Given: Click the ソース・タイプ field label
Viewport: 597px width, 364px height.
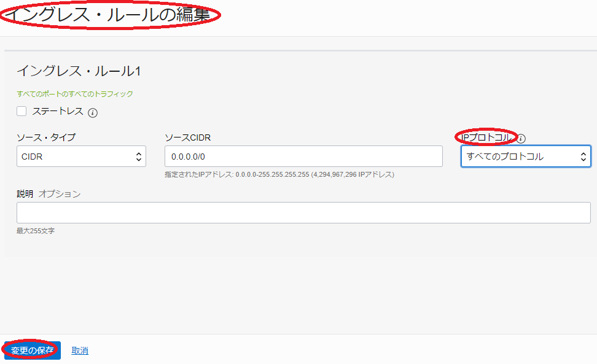Looking at the screenshot, I should click(x=46, y=137).
